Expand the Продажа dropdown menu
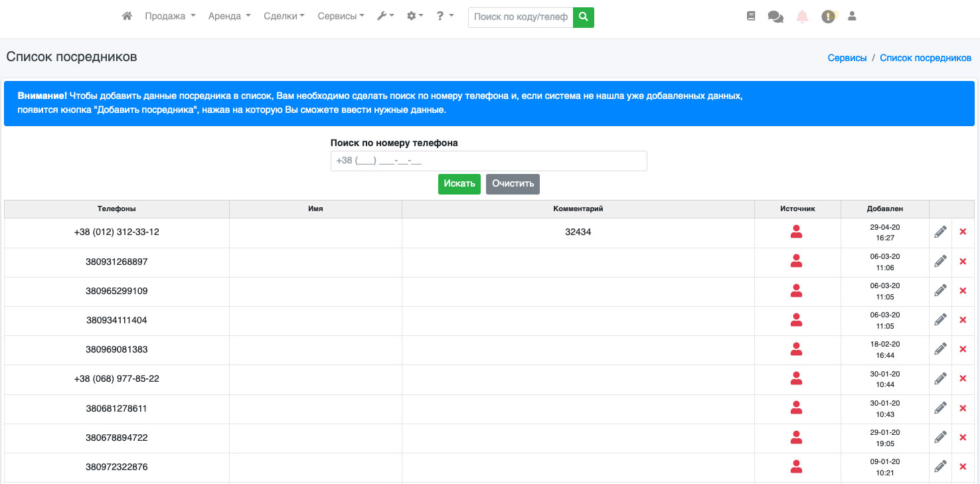 coord(170,16)
